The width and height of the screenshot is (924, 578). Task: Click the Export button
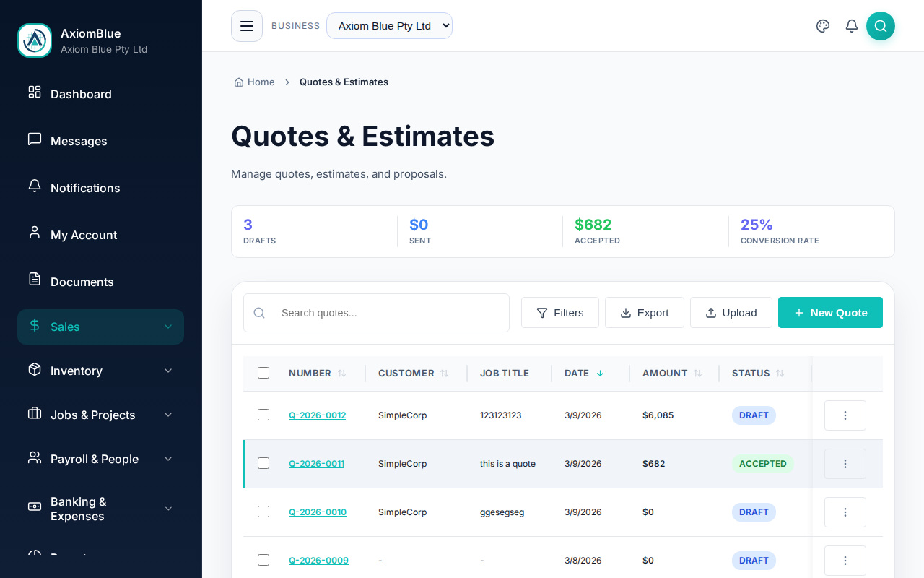point(645,313)
